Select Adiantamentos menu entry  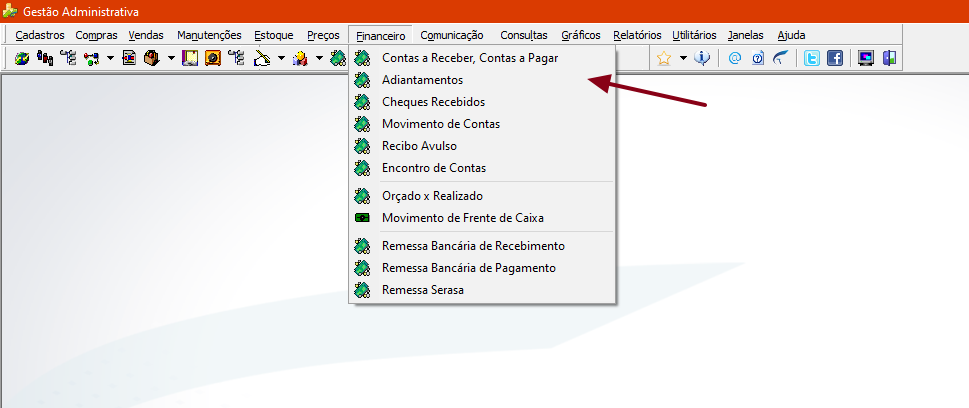coord(482,80)
